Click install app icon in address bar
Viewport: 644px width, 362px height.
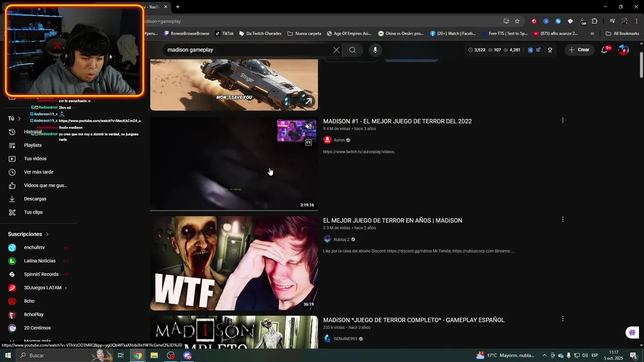tap(506, 21)
